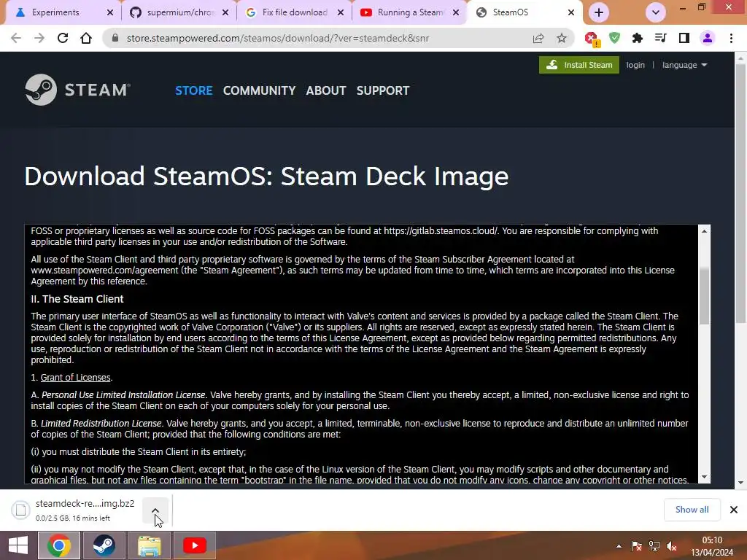Click the browser back arrow
The width and height of the screenshot is (747, 560).
(16, 38)
